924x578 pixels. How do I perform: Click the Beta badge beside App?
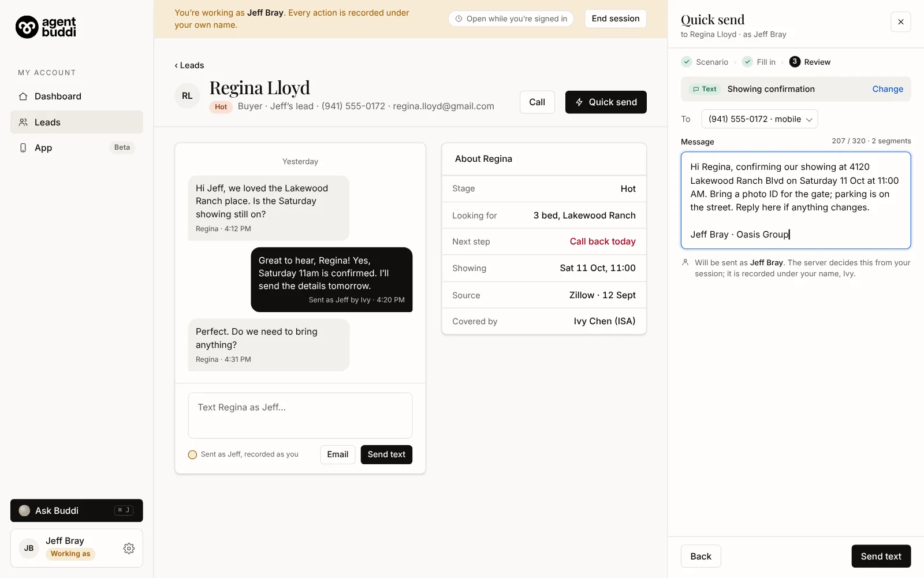pos(122,147)
